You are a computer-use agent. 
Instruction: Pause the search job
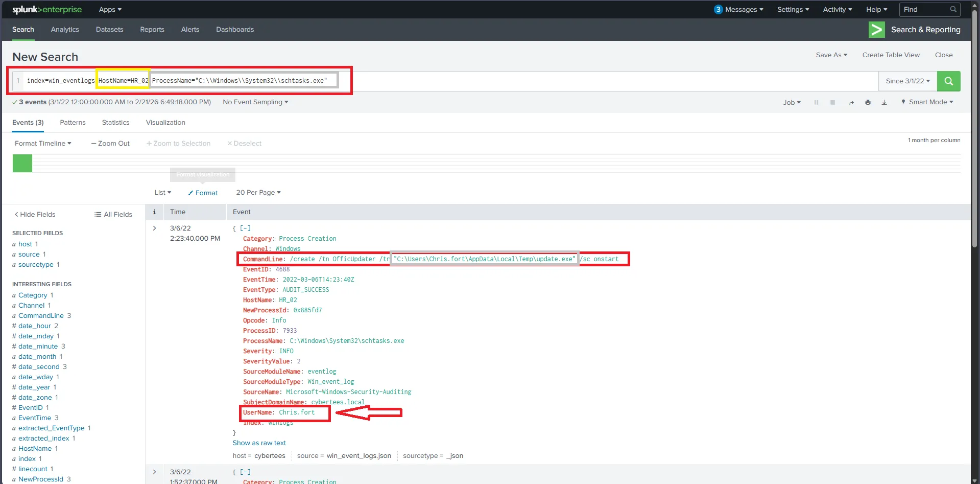pyautogui.click(x=816, y=103)
